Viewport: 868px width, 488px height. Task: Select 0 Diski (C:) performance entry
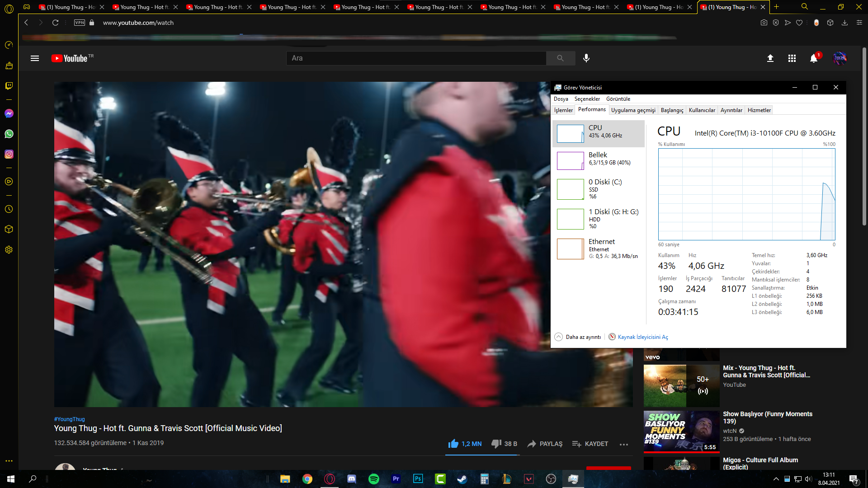click(599, 189)
